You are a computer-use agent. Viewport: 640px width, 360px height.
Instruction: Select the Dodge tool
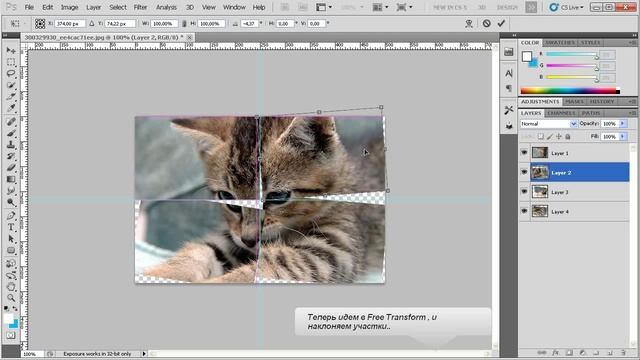[x=11, y=202]
